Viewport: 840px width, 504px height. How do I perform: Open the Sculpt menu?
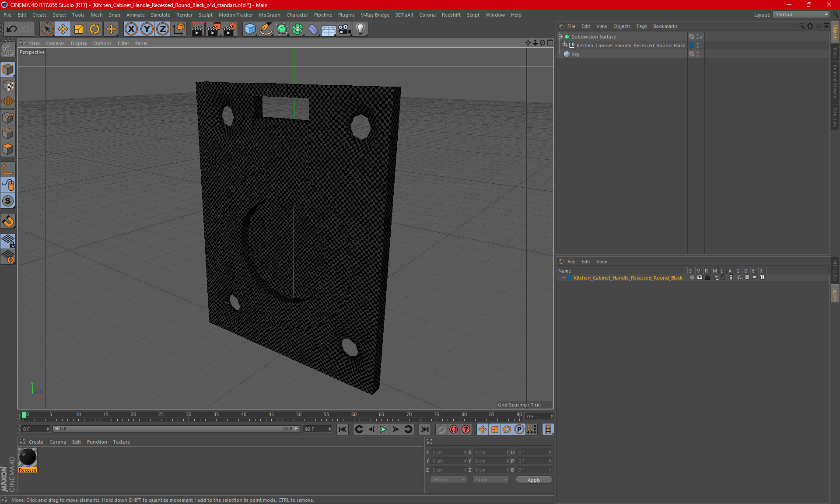point(205,15)
